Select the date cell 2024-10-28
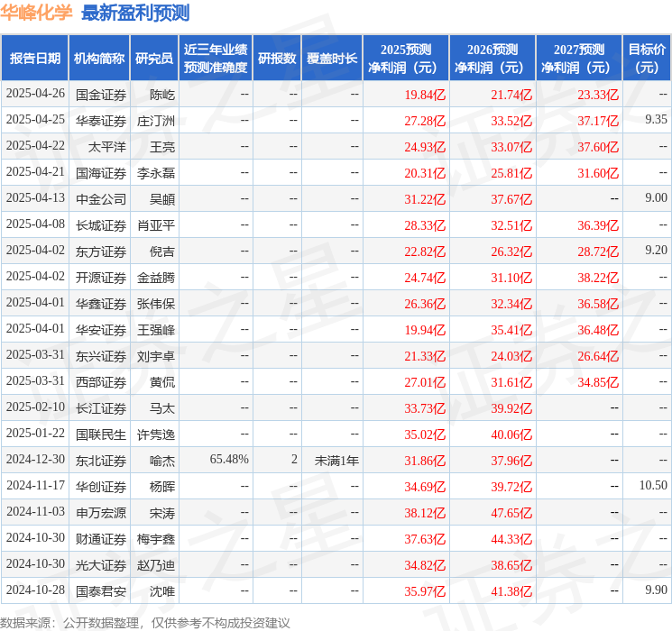Viewport: 672px width, 631px height. 35,590
